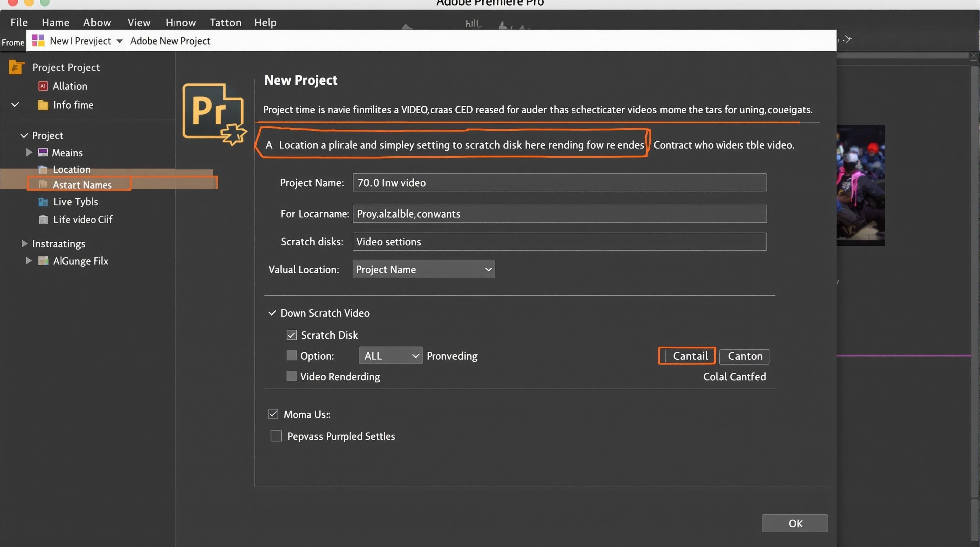This screenshot has height=547, width=980.
Task: Click the Live Tybls blue icon
Action: pos(43,202)
